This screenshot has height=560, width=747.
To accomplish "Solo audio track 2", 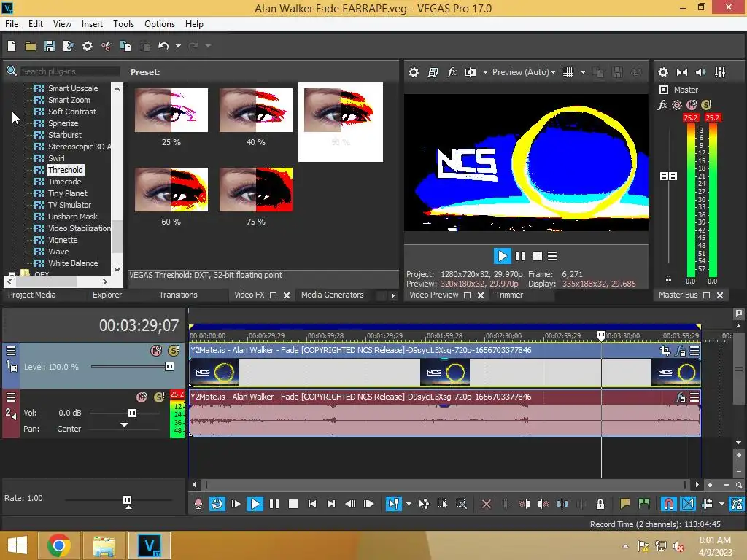I will [x=159, y=397].
